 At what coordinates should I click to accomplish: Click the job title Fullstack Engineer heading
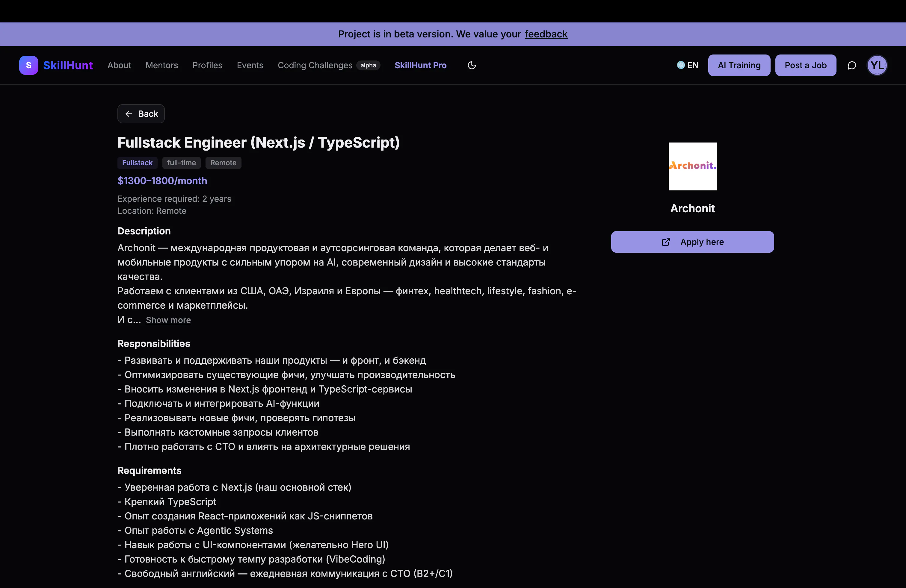click(259, 143)
